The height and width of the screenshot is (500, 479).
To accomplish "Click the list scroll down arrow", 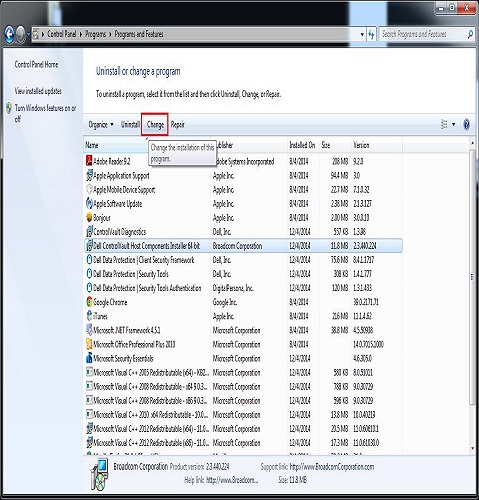I will click(472, 449).
